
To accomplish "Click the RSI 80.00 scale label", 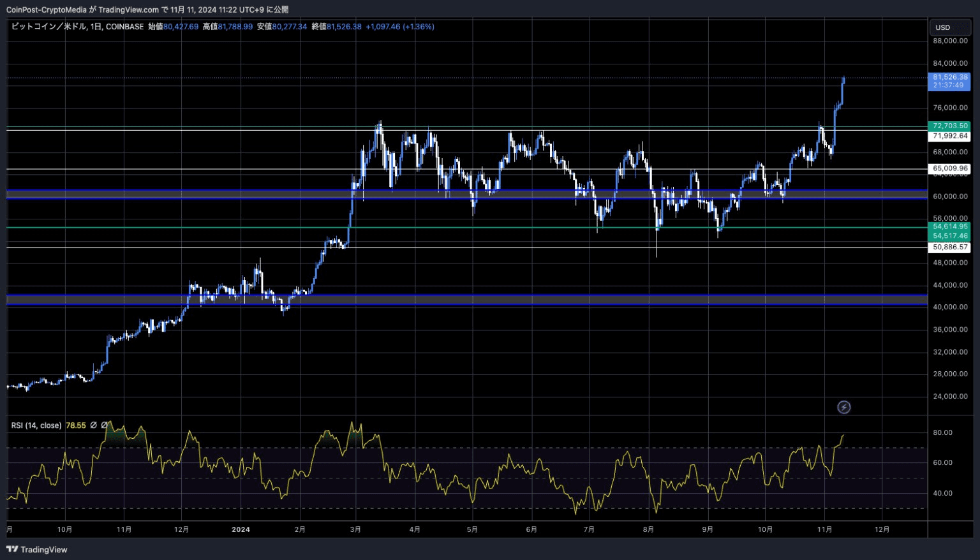I will click(942, 432).
